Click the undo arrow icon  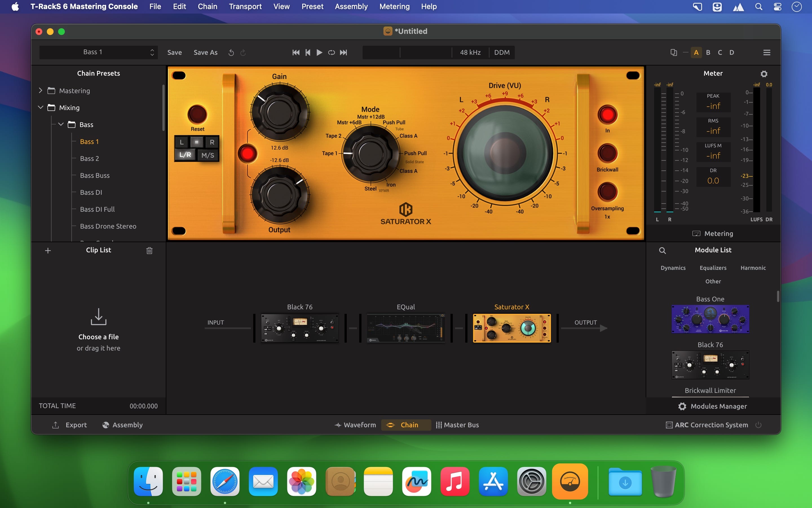tap(231, 52)
